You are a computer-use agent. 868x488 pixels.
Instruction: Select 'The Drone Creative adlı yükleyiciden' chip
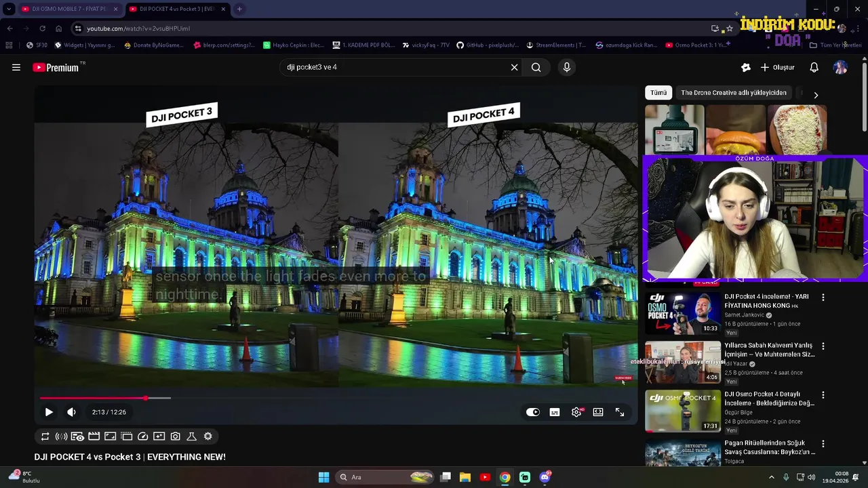coord(734,93)
